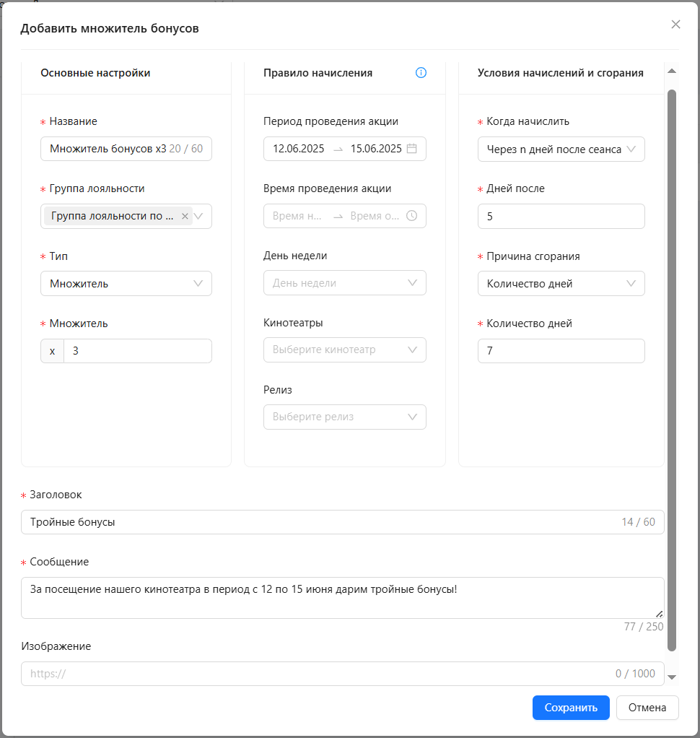Open the Выберите релиз dropdown
This screenshot has width=700, height=738.
click(345, 417)
